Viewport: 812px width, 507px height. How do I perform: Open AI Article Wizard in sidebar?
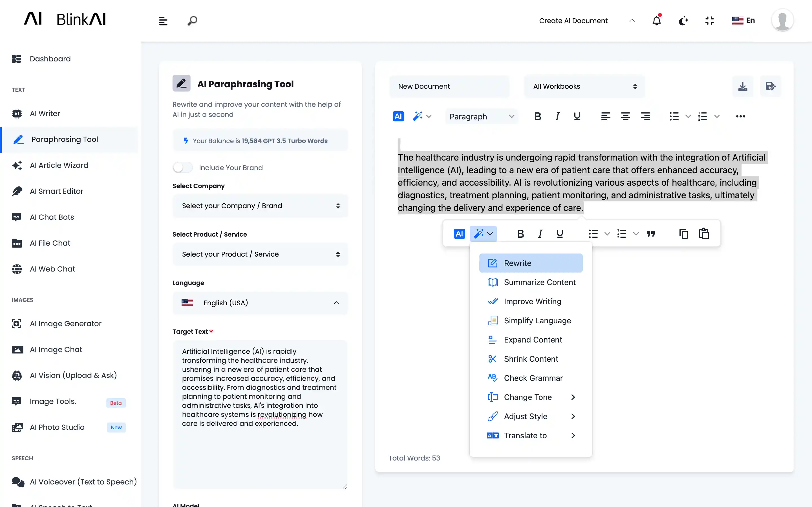pyautogui.click(x=59, y=165)
